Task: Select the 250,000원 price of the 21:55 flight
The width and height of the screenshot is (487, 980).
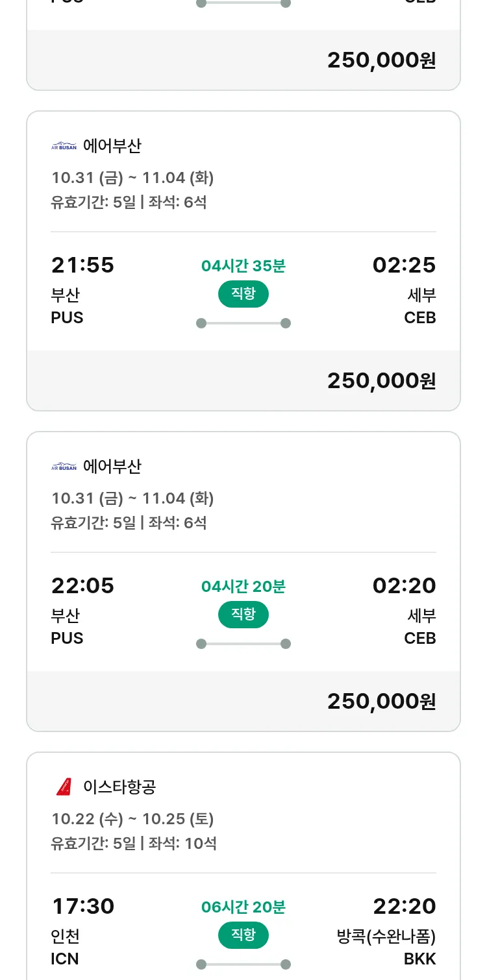Action: pyautogui.click(x=381, y=381)
